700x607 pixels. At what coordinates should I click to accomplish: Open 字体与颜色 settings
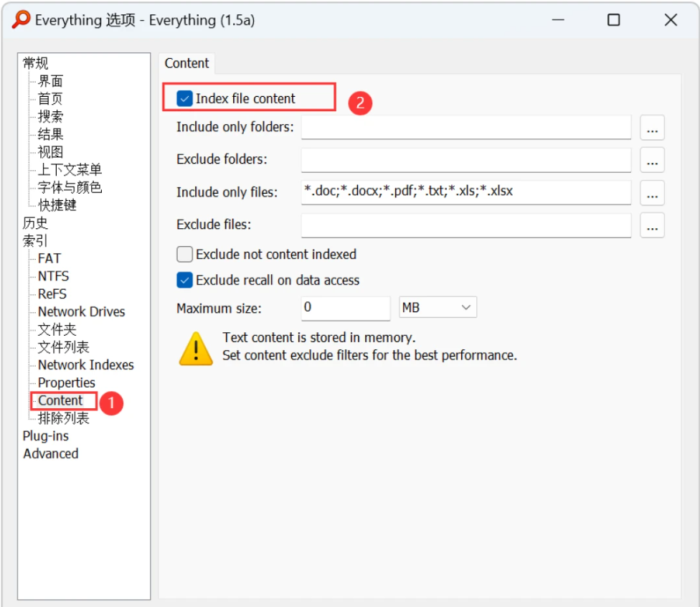70,187
